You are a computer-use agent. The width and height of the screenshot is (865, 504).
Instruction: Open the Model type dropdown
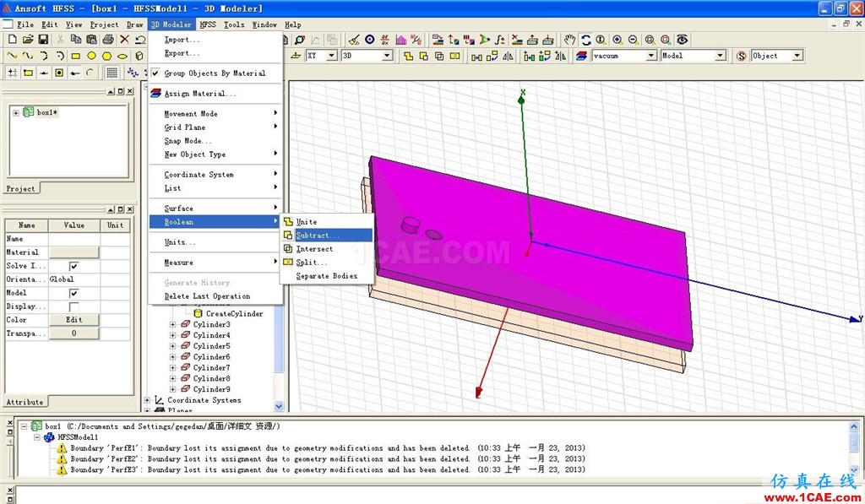(720, 56)
